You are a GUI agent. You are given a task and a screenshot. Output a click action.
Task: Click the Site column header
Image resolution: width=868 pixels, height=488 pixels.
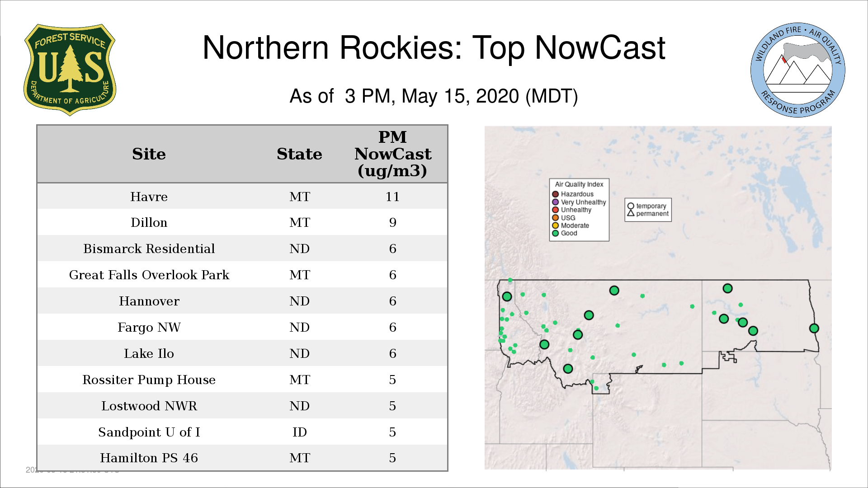[149, 154]
